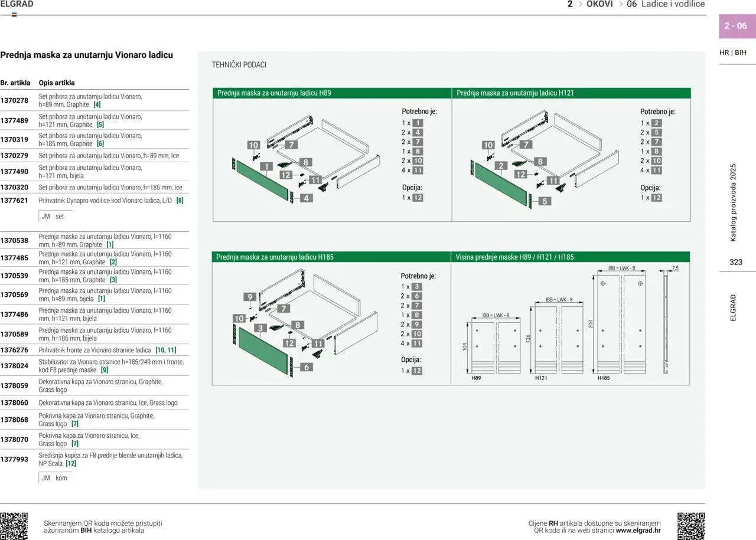Image resolution: width=756 pixels, height=540 pixels.
Task: Click callout number 4 in the H89 diagram
Action: click(x=306, y=198)
